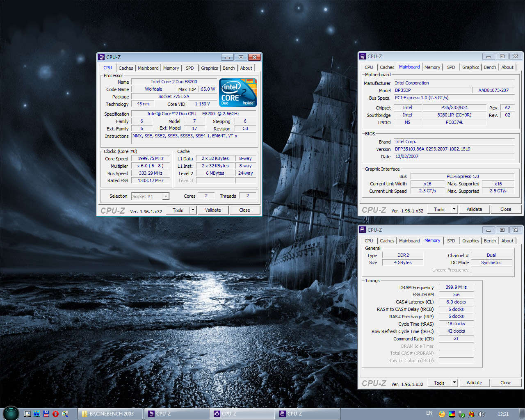Click the show desktop strip beside the clock
The width and height of the screenshot is (525, 420).
(522, 414)
